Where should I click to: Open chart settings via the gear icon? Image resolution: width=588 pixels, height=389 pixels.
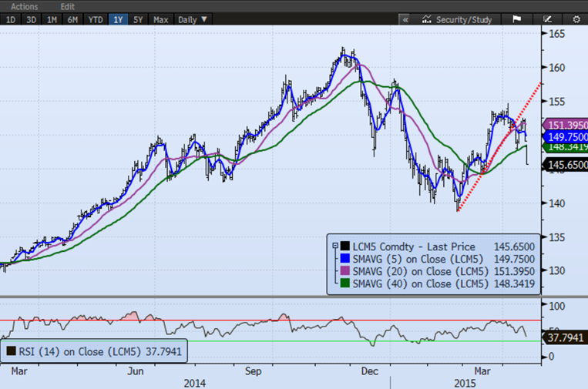click(x=574, y=19)
